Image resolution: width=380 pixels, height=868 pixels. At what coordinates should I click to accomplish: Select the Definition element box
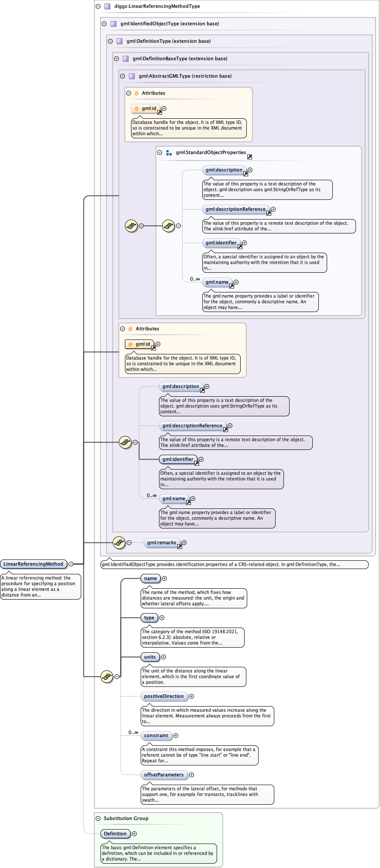coord(115,834)
